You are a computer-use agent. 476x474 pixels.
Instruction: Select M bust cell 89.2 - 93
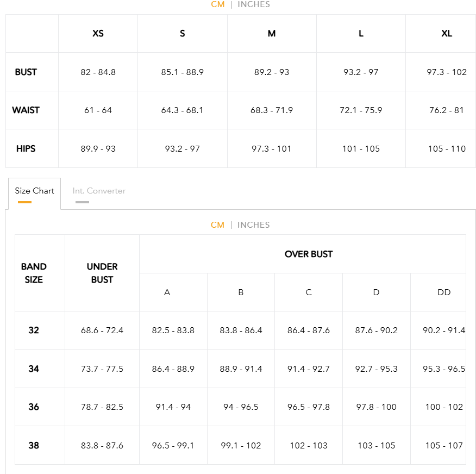click(272, 72)
